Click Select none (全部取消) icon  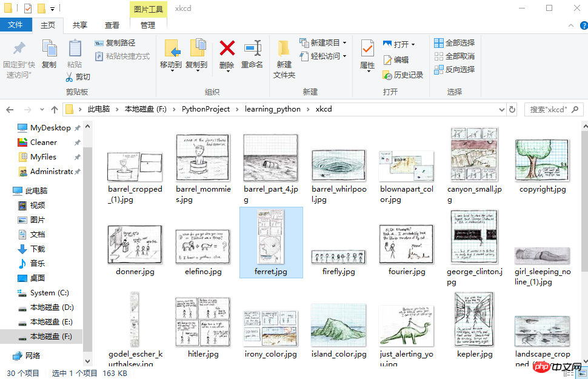pos(439,56)
